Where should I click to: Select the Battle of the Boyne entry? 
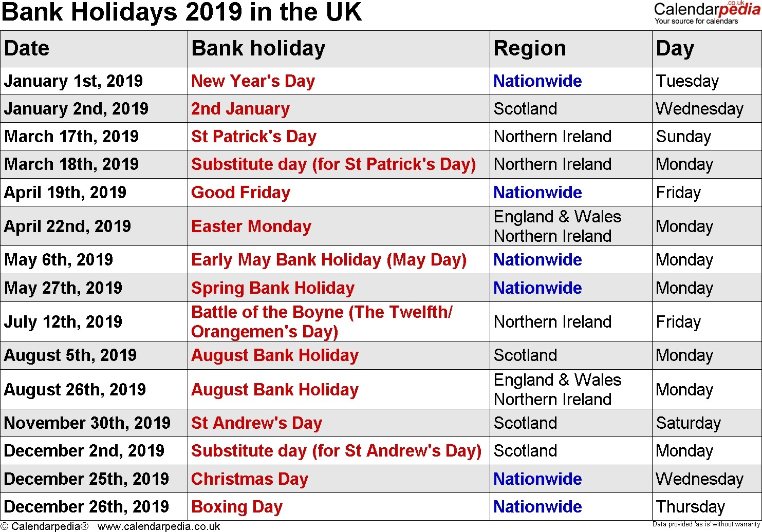pyautogui.click(x=322, y=322)
